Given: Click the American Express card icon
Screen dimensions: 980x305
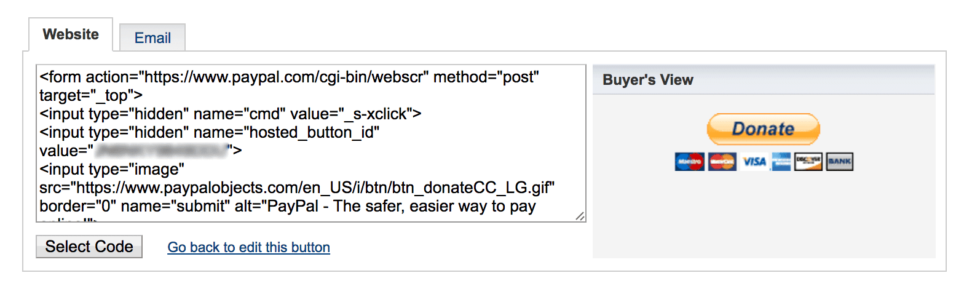Looking at the screenshot, I should tap(781, 162).
